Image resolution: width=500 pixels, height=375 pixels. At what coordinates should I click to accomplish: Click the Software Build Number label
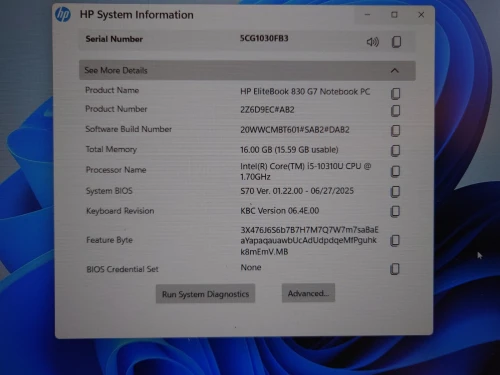click(129, 129)
